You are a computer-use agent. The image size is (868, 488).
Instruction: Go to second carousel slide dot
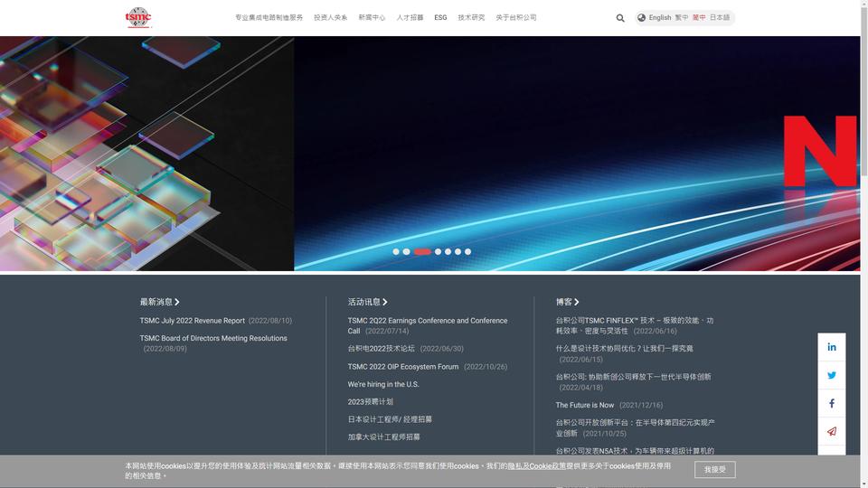[406, 252]
